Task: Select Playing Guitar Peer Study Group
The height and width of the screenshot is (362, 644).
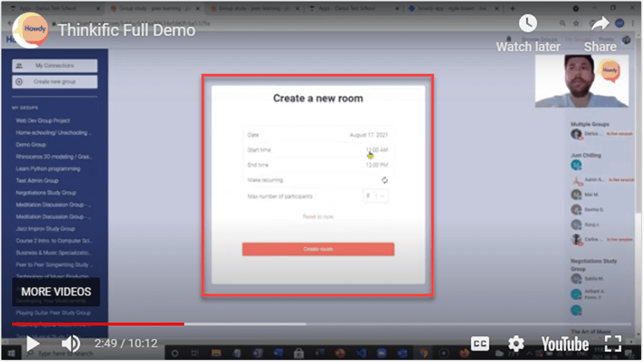Action: pos(53,313)
